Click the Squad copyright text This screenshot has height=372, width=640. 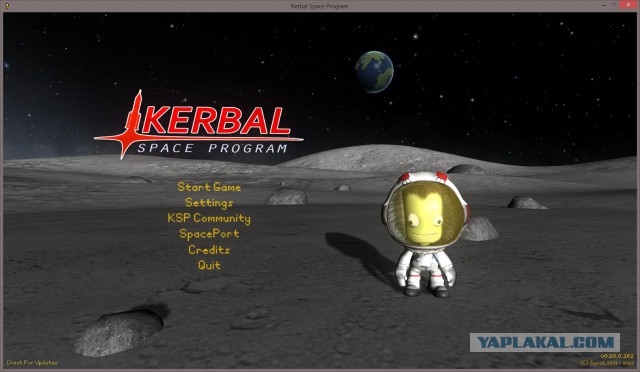(607, 363)
